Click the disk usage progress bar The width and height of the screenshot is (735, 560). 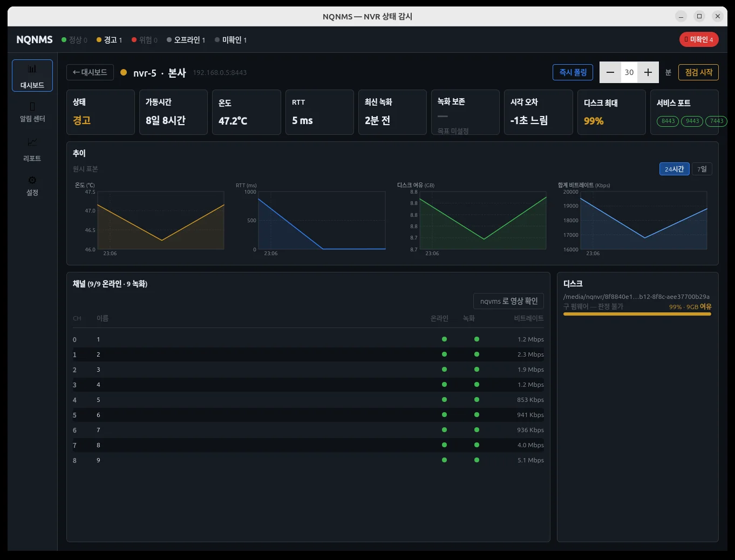pos(637,314)
